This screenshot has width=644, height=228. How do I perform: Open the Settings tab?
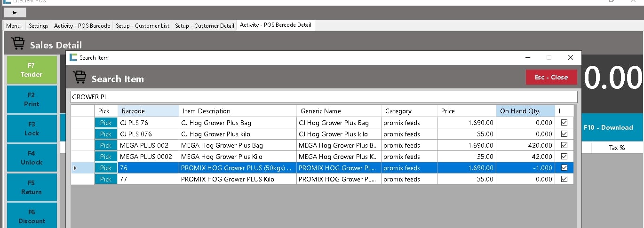(38, 25)
